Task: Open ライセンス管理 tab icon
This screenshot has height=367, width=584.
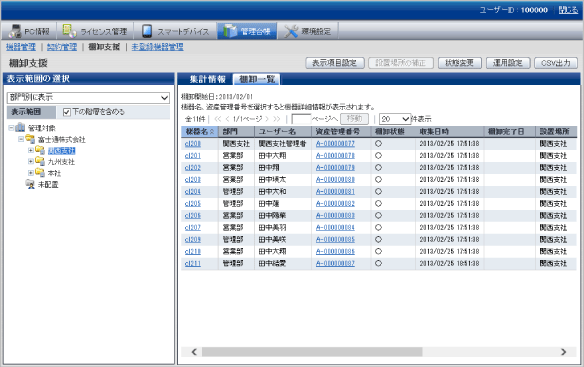Action: (69, 31)
